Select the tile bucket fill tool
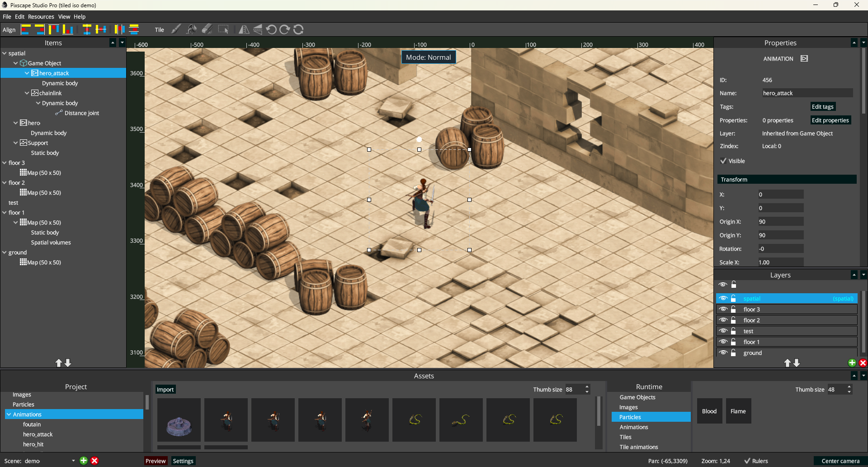Screen dimensions: 868x467 (192, 29)
